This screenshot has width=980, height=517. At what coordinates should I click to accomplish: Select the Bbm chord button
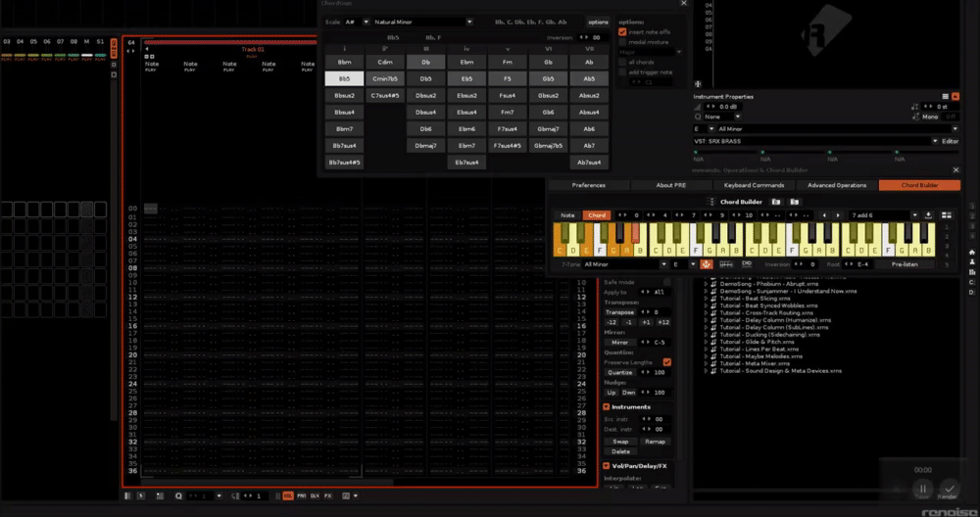click(x=344, y=63)
